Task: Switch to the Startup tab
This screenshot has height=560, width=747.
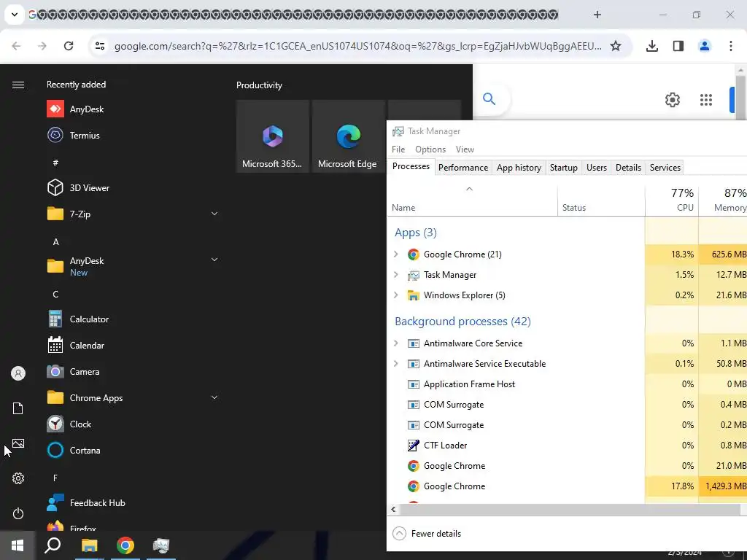Action: tap(564, 168)
